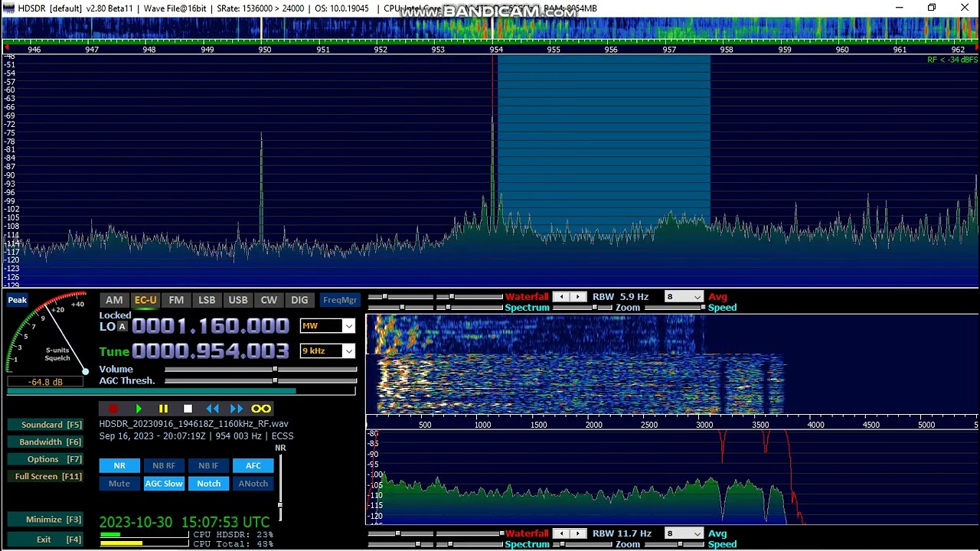This screenshot has height=551, width=980.
Task: Pause the WAV file playback
Action: [163, 409]
